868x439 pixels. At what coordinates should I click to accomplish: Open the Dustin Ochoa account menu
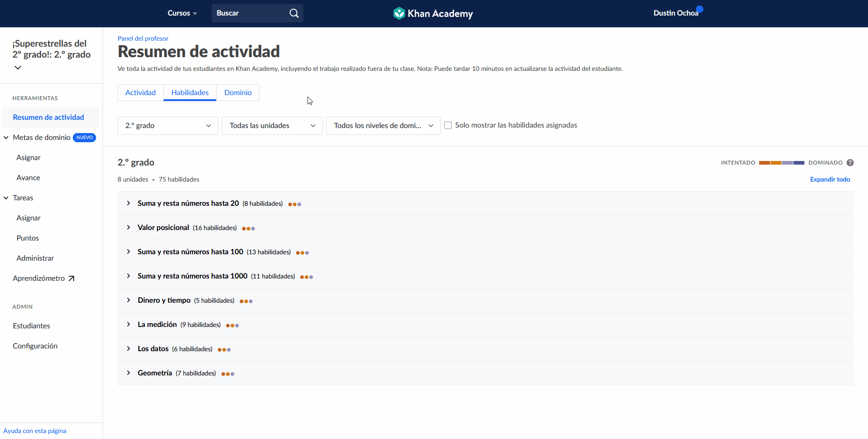tap(676, 13)
